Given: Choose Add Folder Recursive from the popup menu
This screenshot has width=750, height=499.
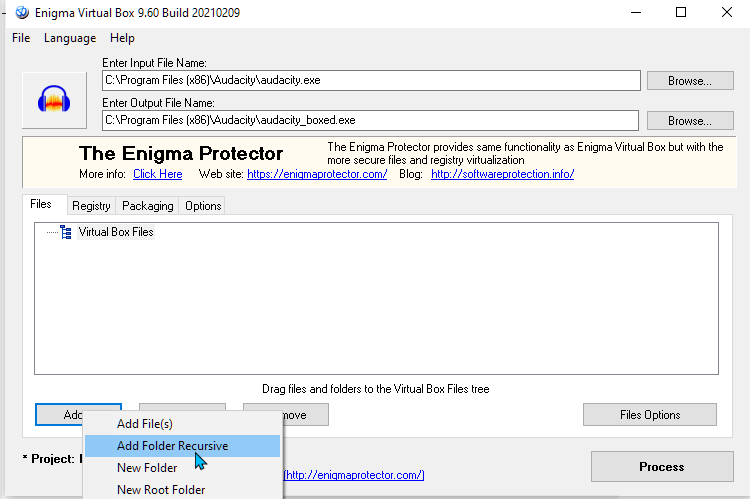Looking at the screenshot, I should pyautogui.click(x=182, y=446).
